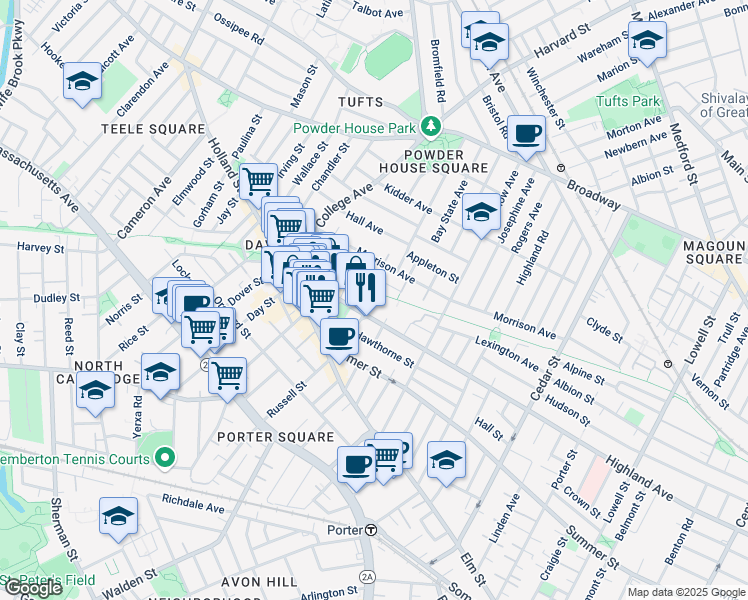Click the Talbot Ave street label
The width and height of the screenshot is (748, 600).
click(x=378, y=10)
